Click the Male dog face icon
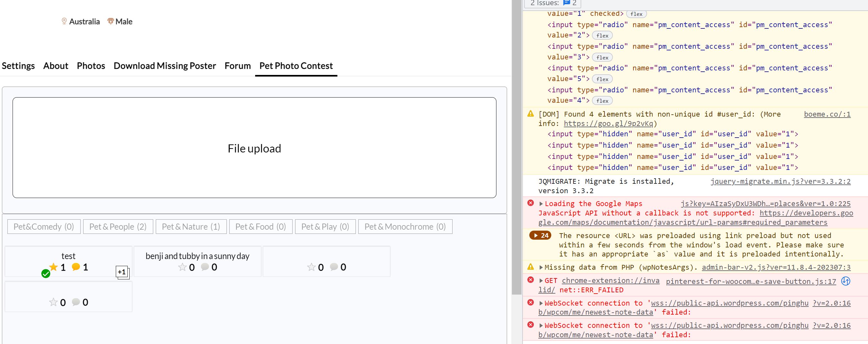 point(111,21)
